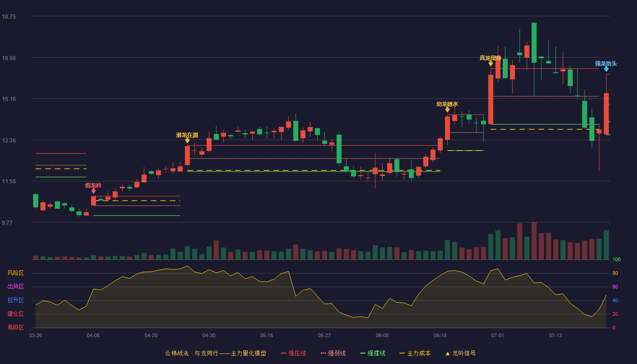The width and height of the screenshot is (637, 364).
Task: Click the 06-08 date label
Action: point(382,335)
